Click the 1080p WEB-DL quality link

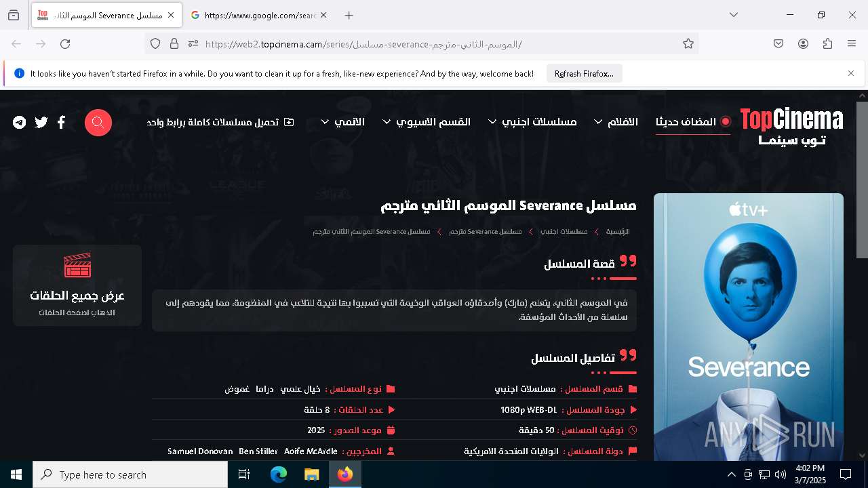[x=528, y=410]
